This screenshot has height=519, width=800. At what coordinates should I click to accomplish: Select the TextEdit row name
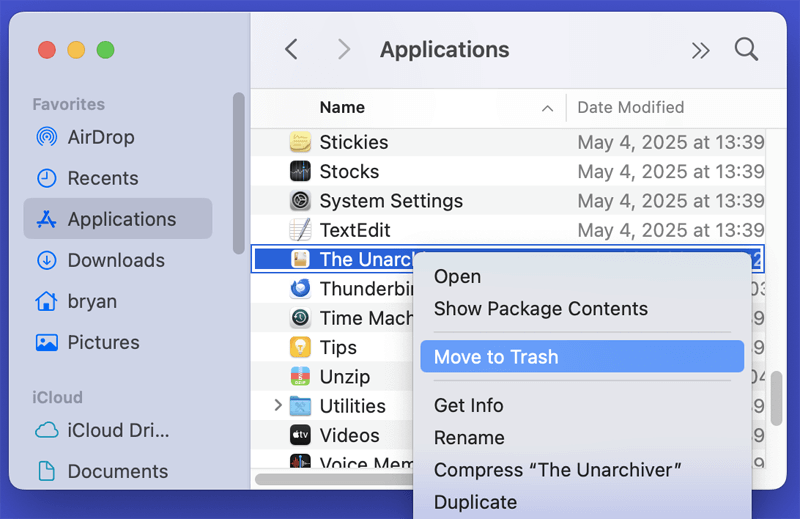tap(355, 230)
